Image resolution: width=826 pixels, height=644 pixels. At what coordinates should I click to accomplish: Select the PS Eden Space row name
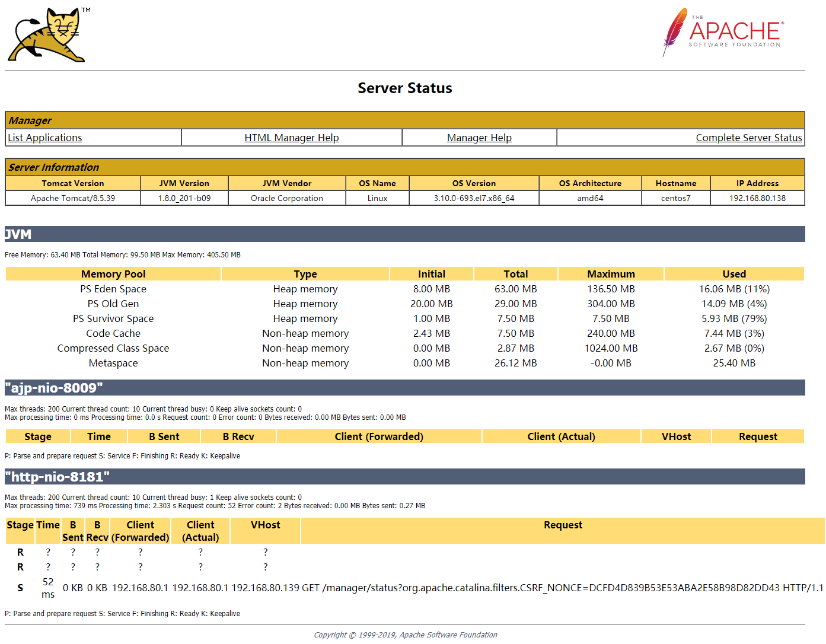point(113,289)
